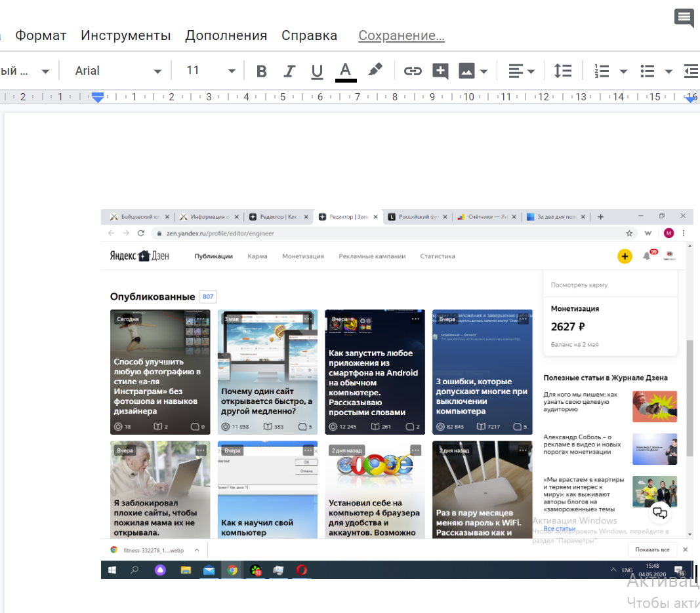Viewport: 700px width, 613px height.
Task: Open the Формат menu
Action: pyautogui.click(x=41, y=35)
